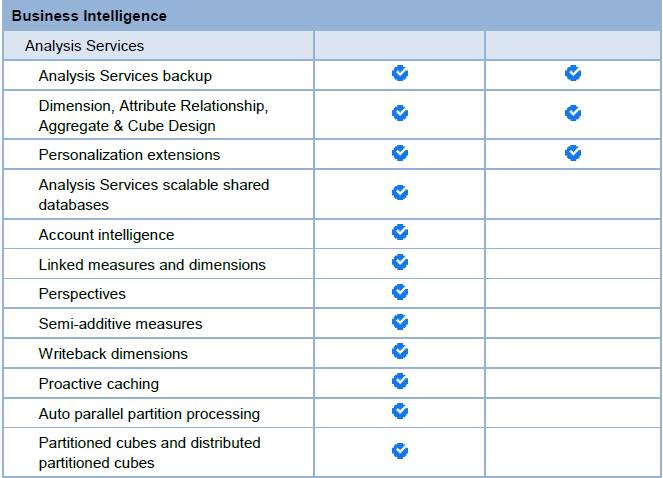
Task: Click the Proactive caching text
Action: (99, 384)
